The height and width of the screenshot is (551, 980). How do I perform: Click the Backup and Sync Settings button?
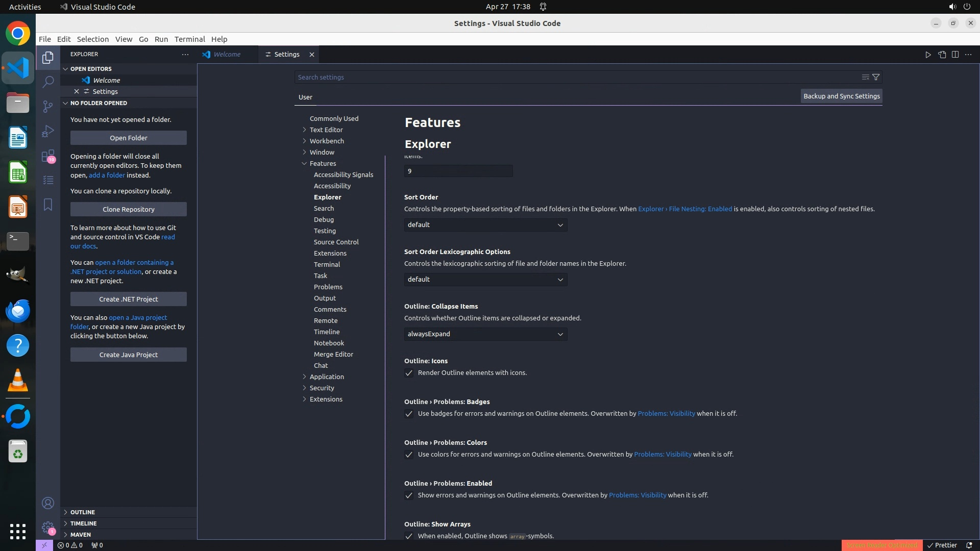point(841,96)
